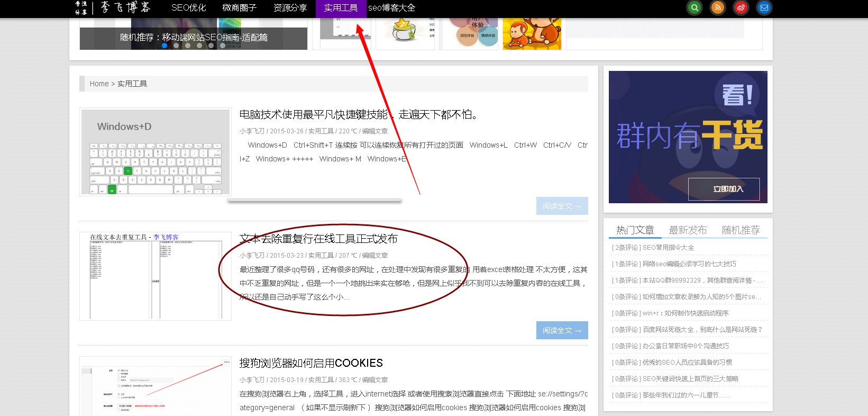Click author 小李飞刀 under the shortcut-keys article
The image size is (868, 416).
(x=252, y=131)
